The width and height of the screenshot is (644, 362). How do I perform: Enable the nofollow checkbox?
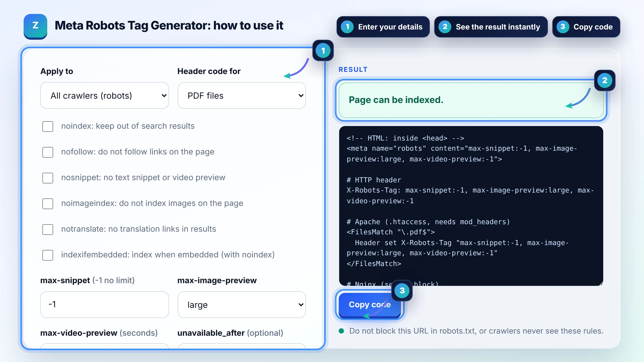point(48,152)
